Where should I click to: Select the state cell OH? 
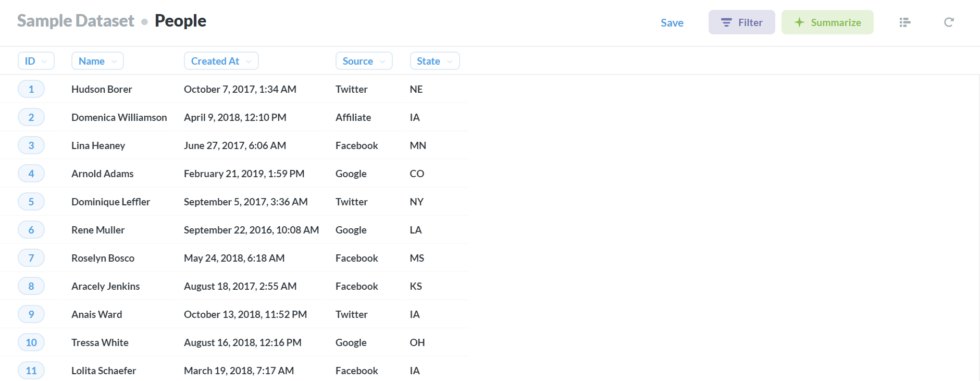point(417,342)
